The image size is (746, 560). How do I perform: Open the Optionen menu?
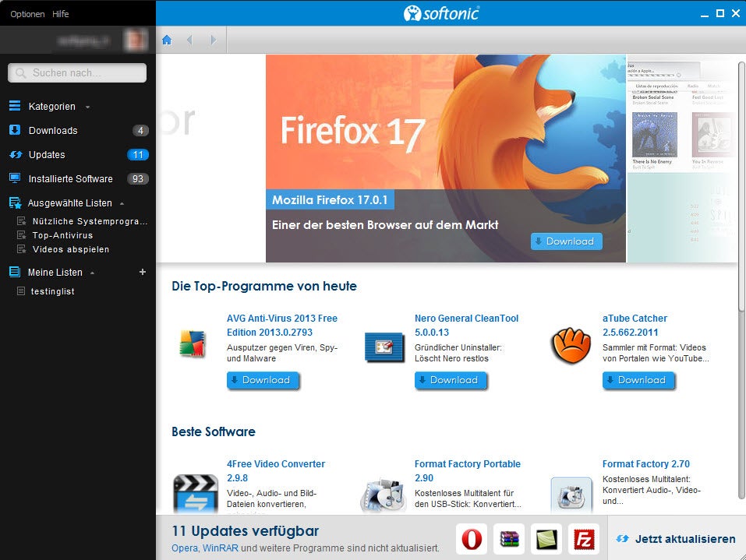pyautogui.click(x=27, y=14)
